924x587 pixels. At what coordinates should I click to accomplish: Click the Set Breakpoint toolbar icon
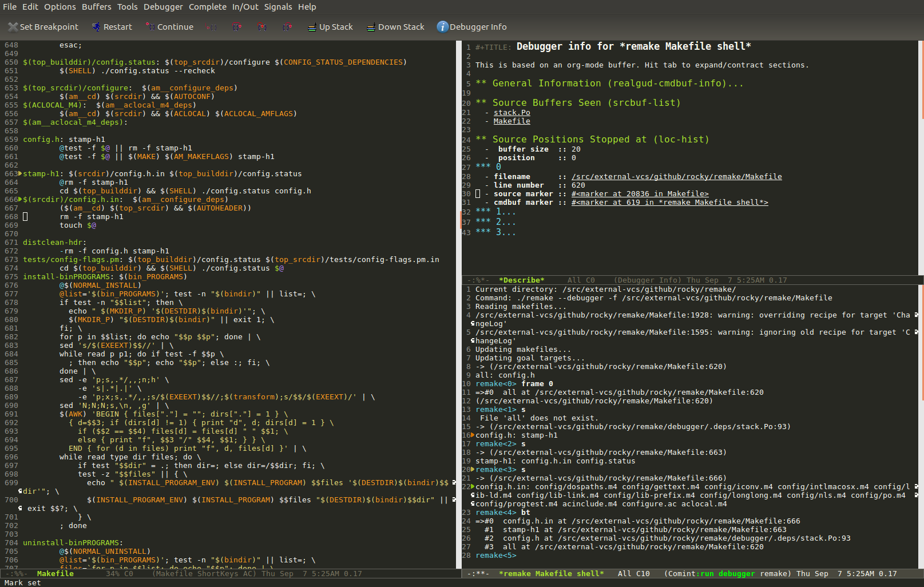13,27
